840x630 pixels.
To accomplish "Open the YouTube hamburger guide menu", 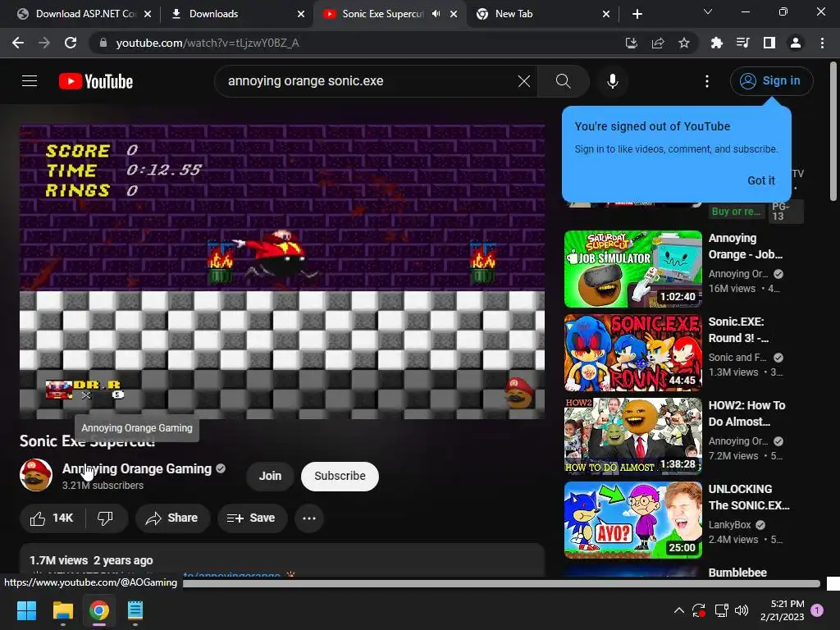I will tap(30, 81).
